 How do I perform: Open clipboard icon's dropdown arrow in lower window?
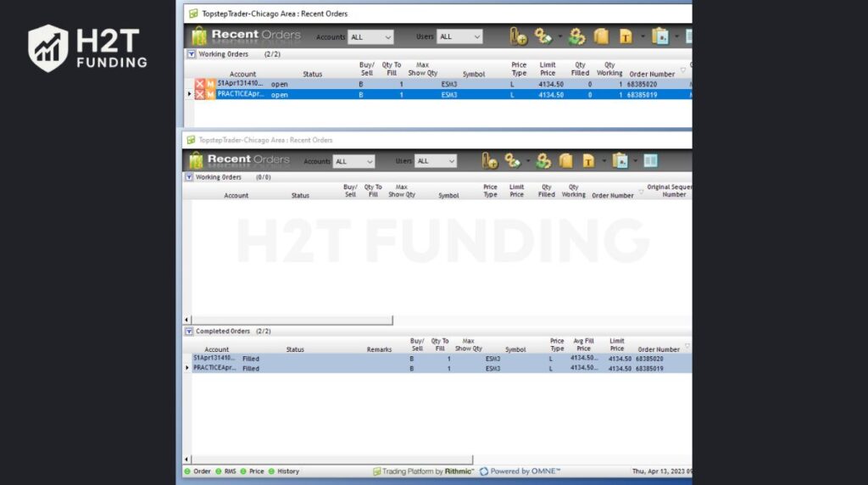click(635, 161)
